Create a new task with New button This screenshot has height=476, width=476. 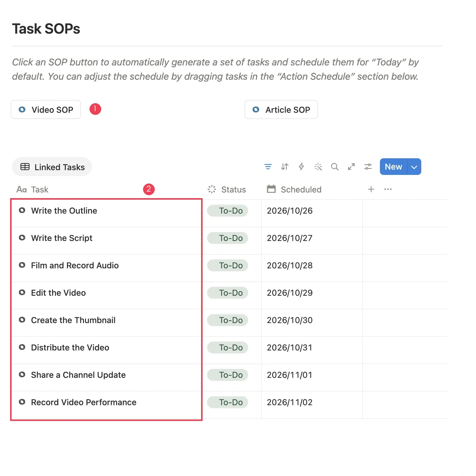[x=393, y=167]
